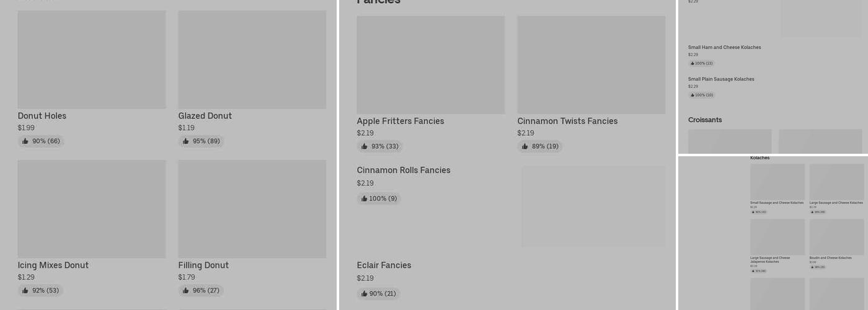Screen dimensions: 868x310
Task: Click thumbs-up icon for Icing Mixes Donut
Action: click(25, 291)
